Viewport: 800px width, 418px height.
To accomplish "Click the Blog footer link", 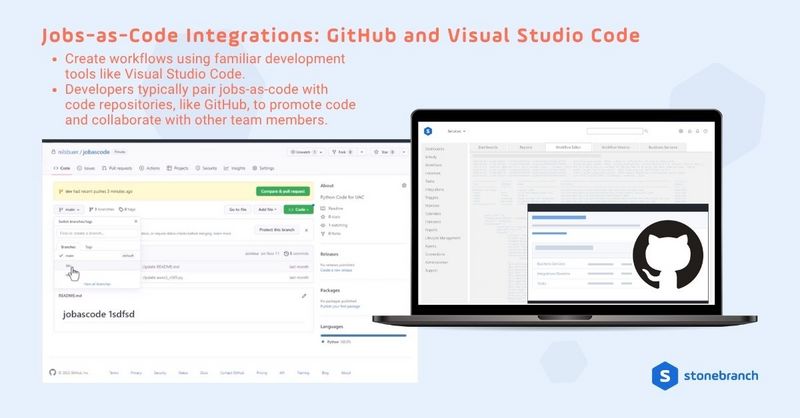I will (x=325, y=373).
